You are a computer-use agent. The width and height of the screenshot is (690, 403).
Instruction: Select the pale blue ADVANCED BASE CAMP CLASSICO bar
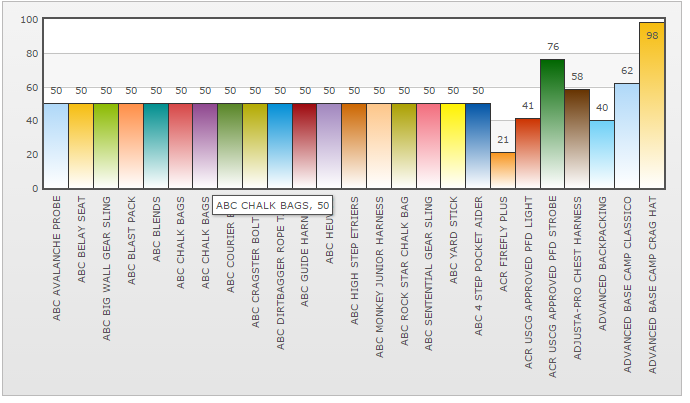[627, 136]
